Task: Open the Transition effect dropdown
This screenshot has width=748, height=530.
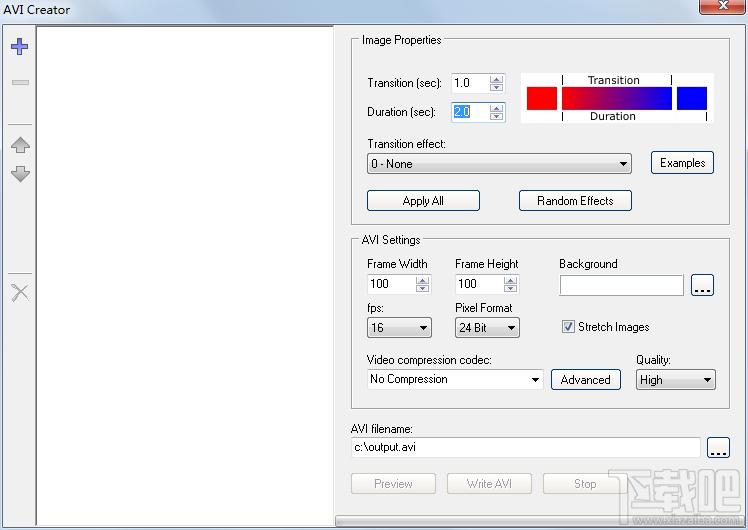Action: pyautogui.click(x=499, y=164)
